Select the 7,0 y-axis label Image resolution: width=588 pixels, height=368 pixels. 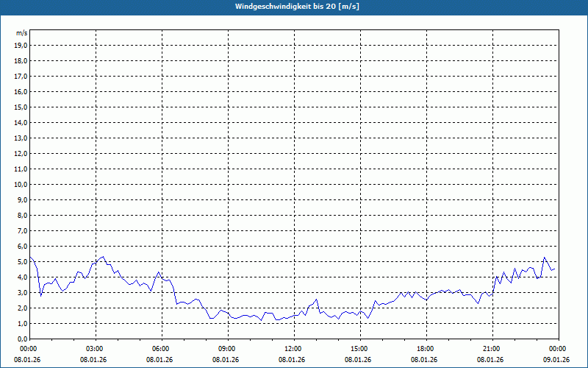point(22,230)
